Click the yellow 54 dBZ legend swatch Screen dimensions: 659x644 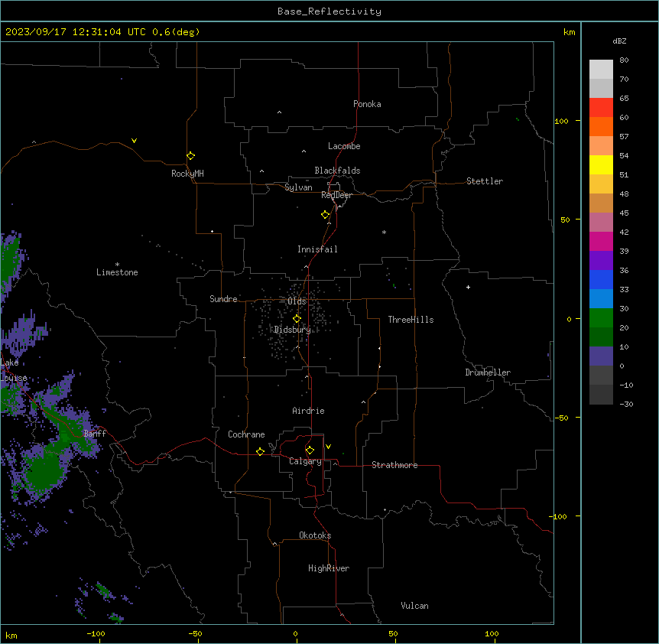(x=601, y=164)
